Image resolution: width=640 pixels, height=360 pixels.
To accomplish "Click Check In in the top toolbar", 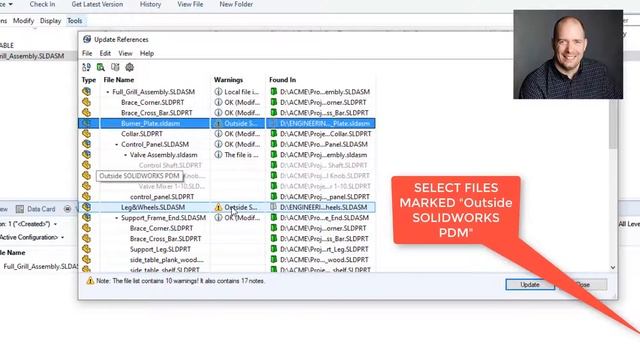I will pyautogui.click(x=42, y=4).
